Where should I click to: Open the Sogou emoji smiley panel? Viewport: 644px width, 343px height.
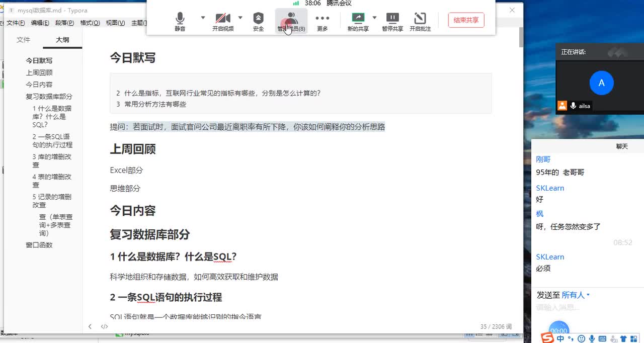(x=582, y=338)
